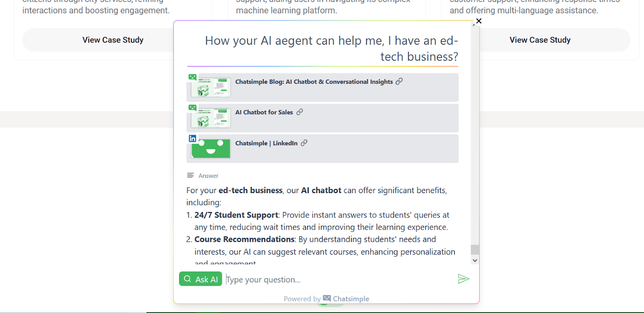Open the left View Case Study button
The width and height of the screenshot is (644, 313).
pyautogui.click(x=113, y=40)
